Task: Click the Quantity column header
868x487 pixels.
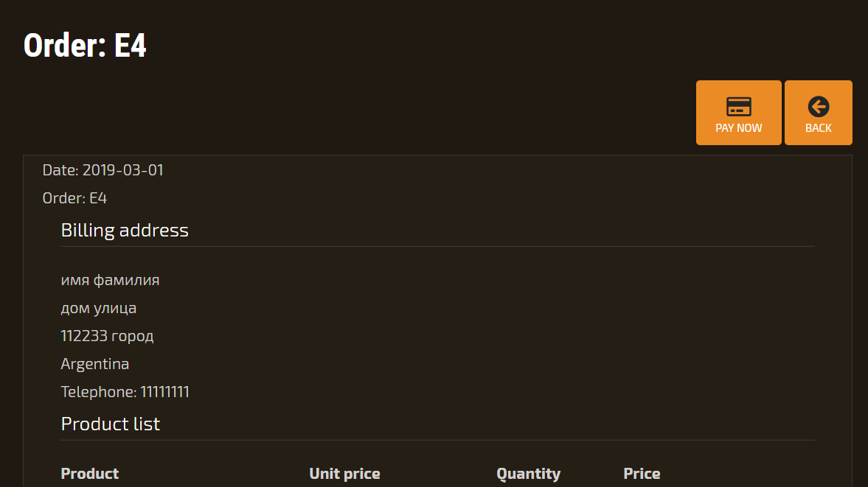Action: [528, 474]
